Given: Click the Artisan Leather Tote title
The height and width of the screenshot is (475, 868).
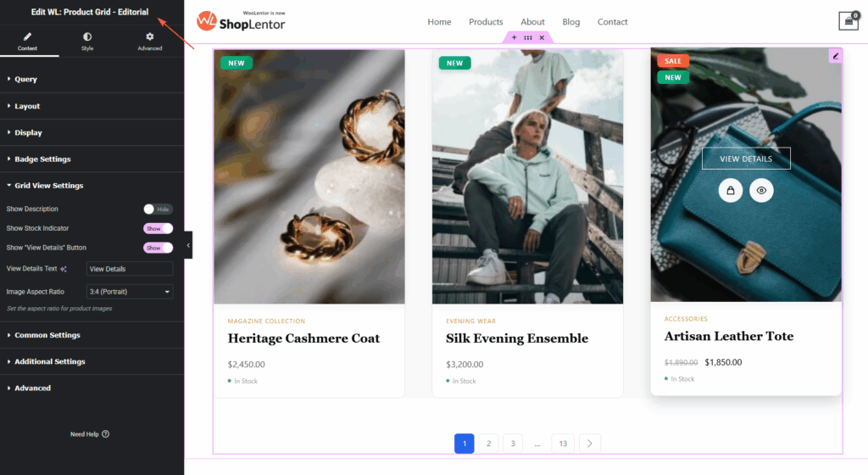Looking at the screenshot, I should click(x=728, y=336).
